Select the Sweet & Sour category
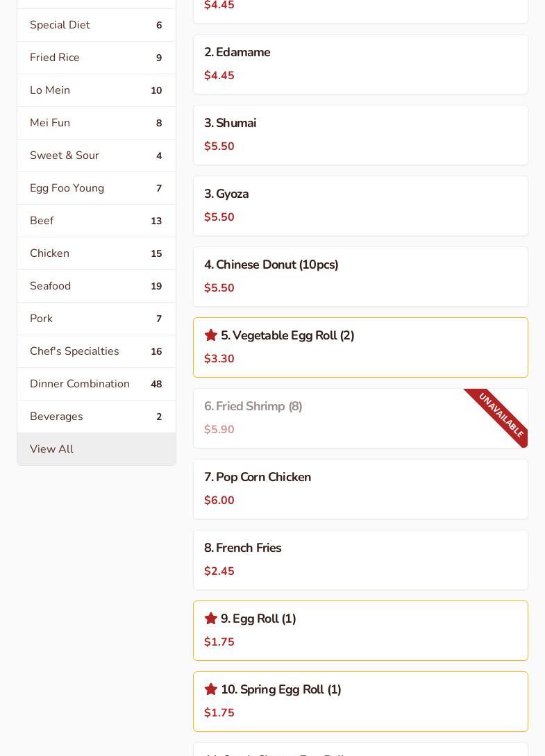The height and width of the screenshot is (756, 545). click(96, 156)
